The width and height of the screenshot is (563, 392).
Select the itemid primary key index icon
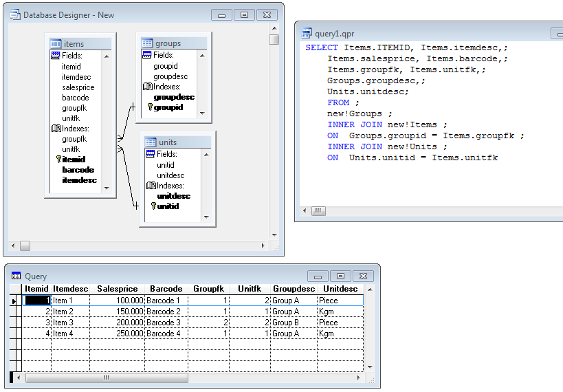pos(58,159)
